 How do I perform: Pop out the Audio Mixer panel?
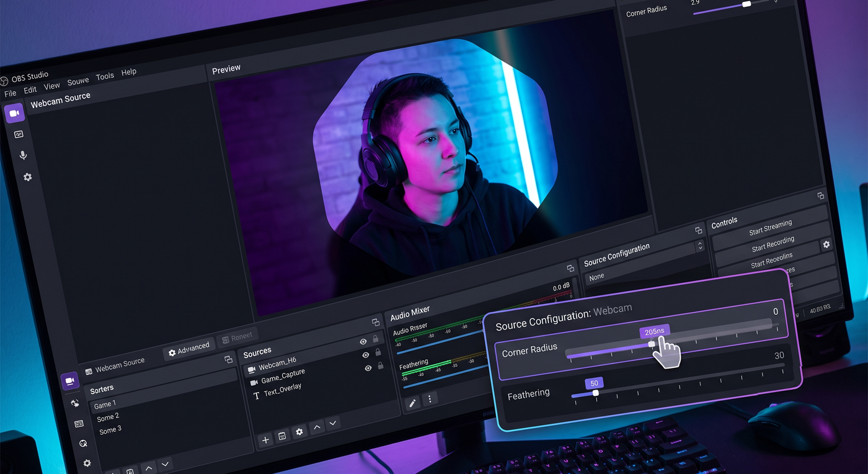pyautogui.click(x=570, y=268)
